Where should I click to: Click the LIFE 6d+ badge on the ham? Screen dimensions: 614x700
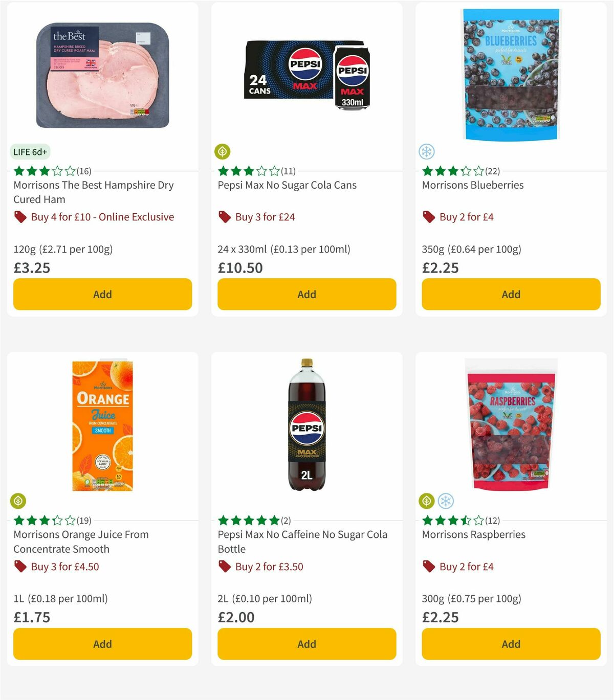[30, 151]
